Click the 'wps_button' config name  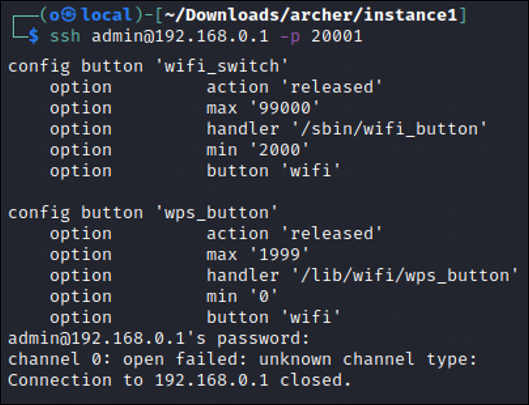click(217, 213)
